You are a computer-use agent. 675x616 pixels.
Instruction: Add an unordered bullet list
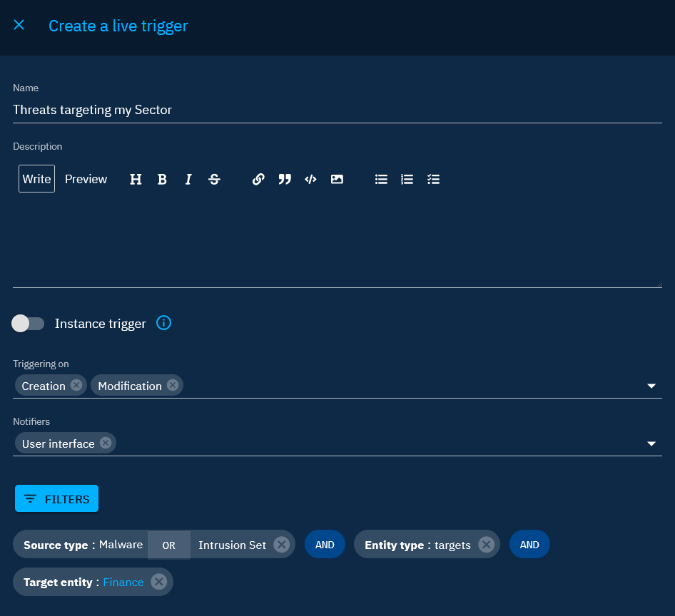[x=381, y=180]
